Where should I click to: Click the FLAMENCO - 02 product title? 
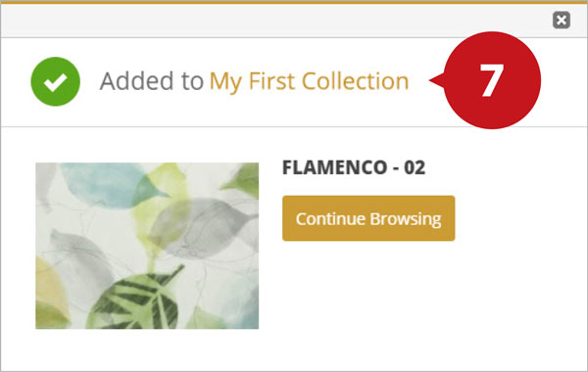click(354, 167)
